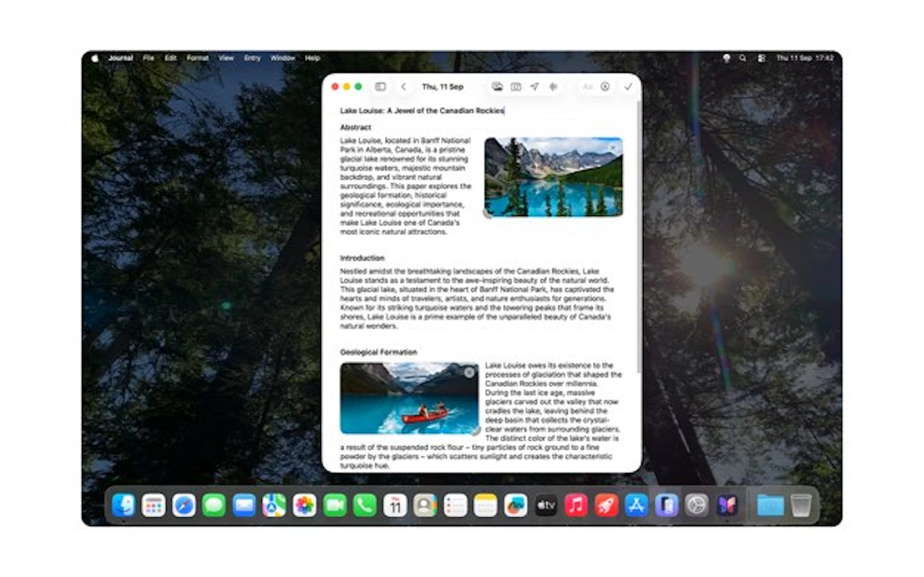This screenshot has width=924, height=577.
Task: Click the entry scrollbar
Action: click(x=638, y=237)
